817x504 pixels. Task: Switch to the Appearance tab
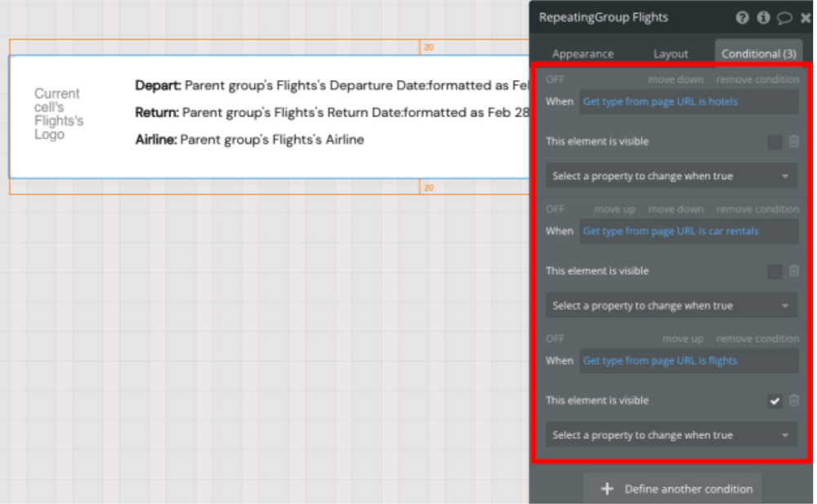(584, 53)
